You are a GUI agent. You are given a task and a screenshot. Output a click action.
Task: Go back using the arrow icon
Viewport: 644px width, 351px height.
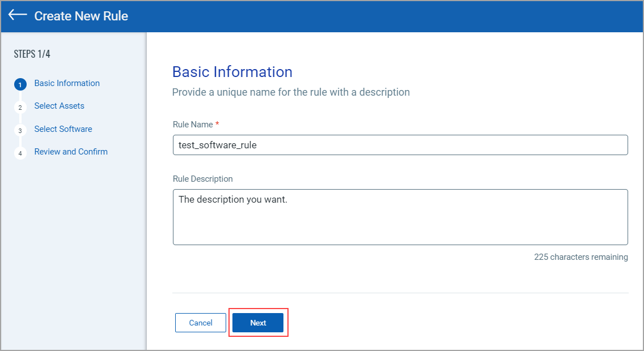18,15
